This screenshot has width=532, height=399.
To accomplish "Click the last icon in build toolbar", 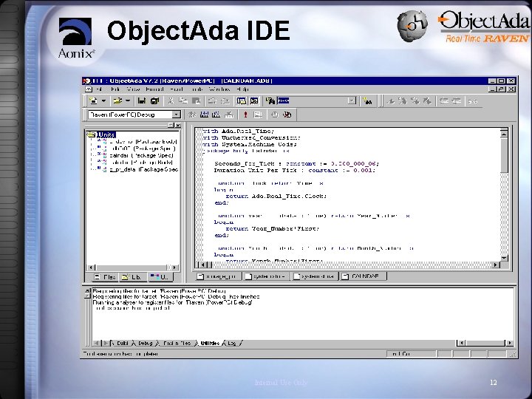I will [x=287, y=115].
